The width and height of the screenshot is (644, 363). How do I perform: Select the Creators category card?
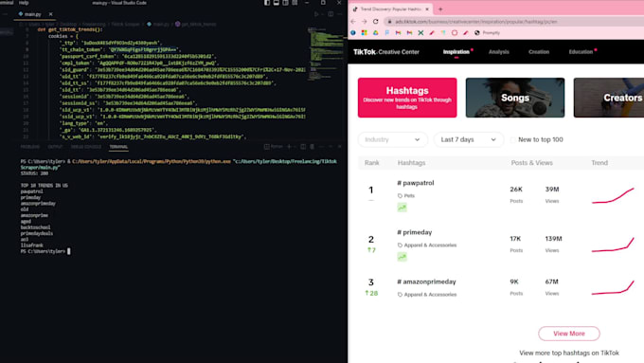click(x=609, y=98)
